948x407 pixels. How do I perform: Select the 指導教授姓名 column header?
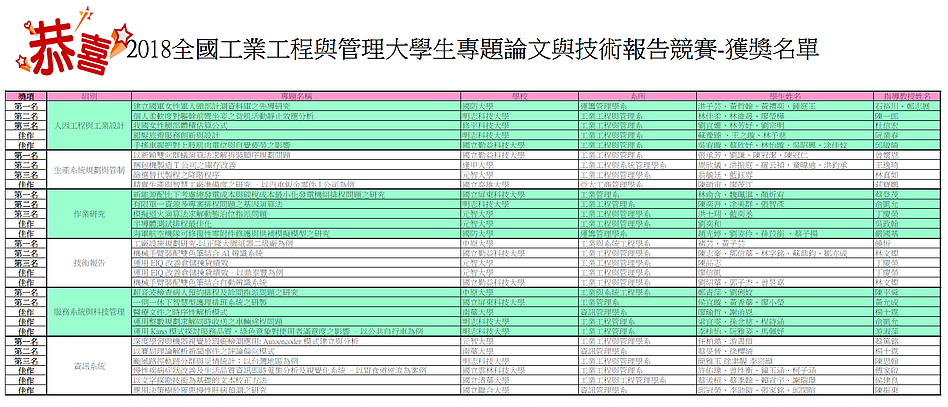tap(906, 97)
